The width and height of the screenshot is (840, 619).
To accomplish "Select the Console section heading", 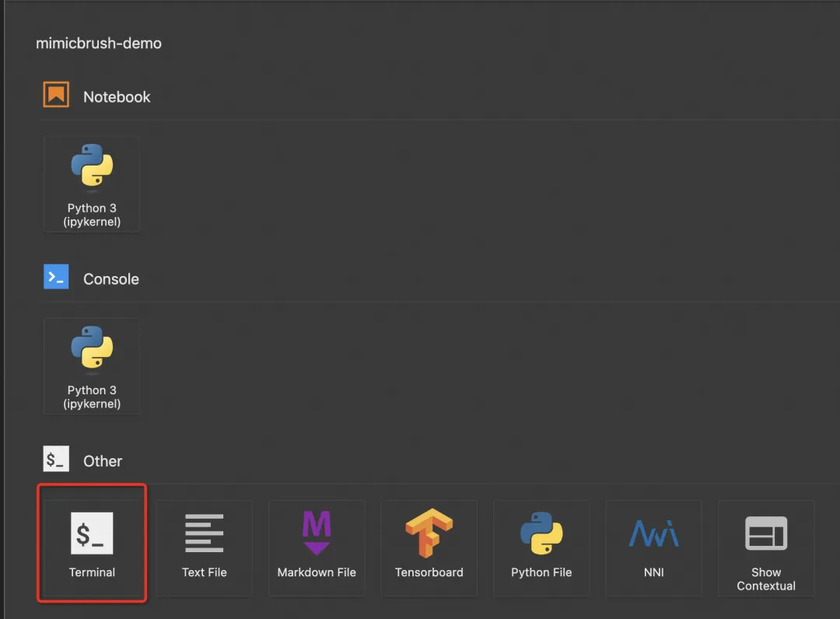I will pos(111,279).
